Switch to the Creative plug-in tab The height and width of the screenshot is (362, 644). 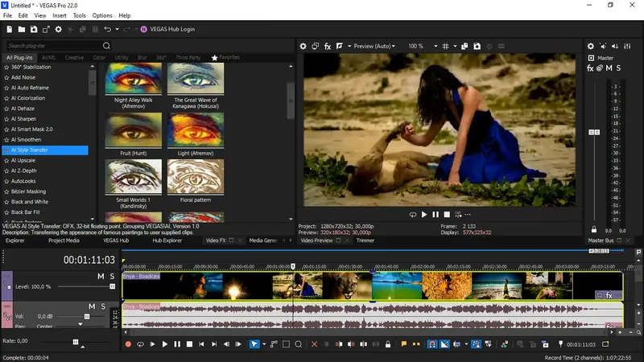74,58
